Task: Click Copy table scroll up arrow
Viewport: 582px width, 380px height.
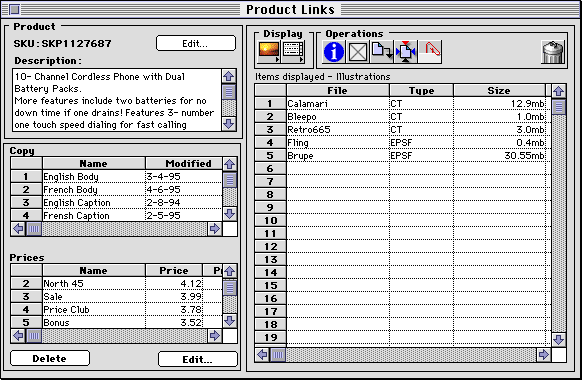Action: coord(230,164)
